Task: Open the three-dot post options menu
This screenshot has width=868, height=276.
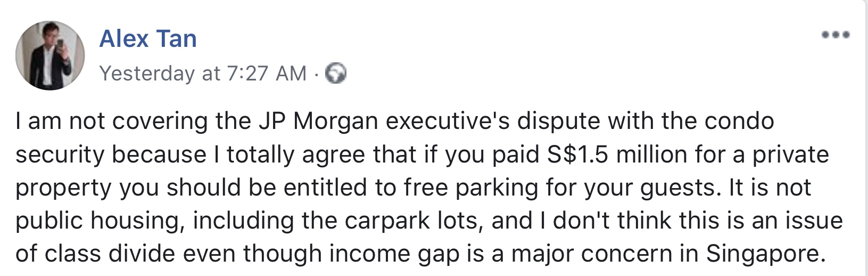Action: pyautogui.click(x=836, y=35)
